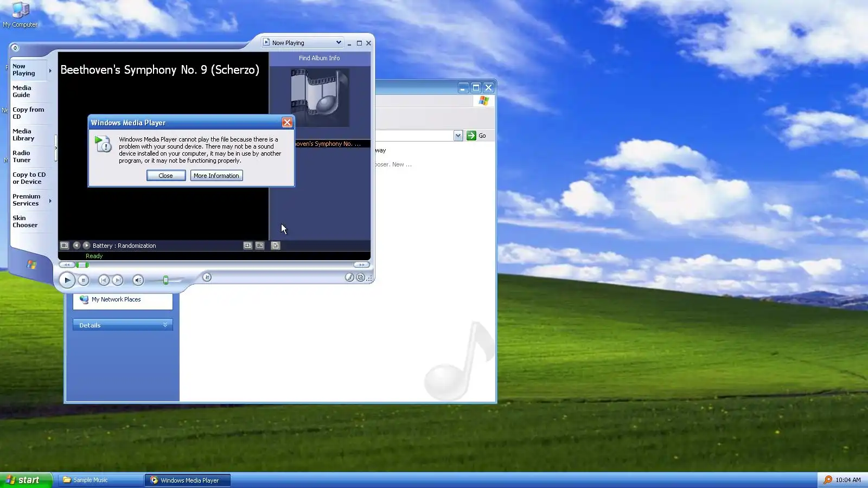
Task: Click the address bar field in Sample Music
Action: pyautogui.click(x=414, y=136)
